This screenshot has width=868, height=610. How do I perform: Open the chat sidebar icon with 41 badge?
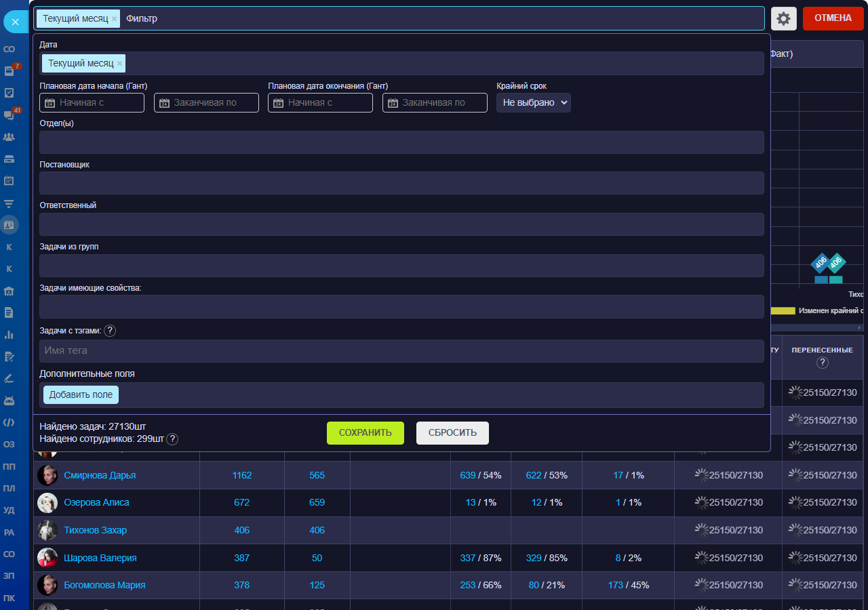9,115
